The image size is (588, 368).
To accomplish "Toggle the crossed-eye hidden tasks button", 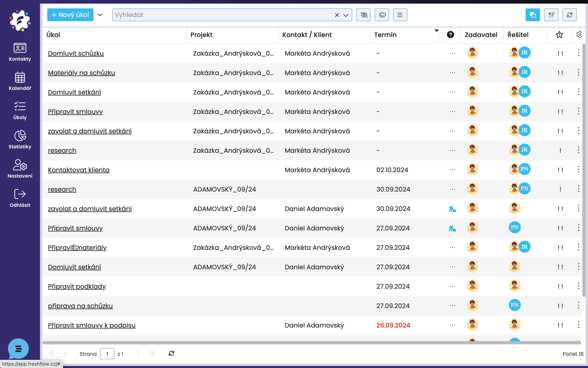I will coord(363,15).
